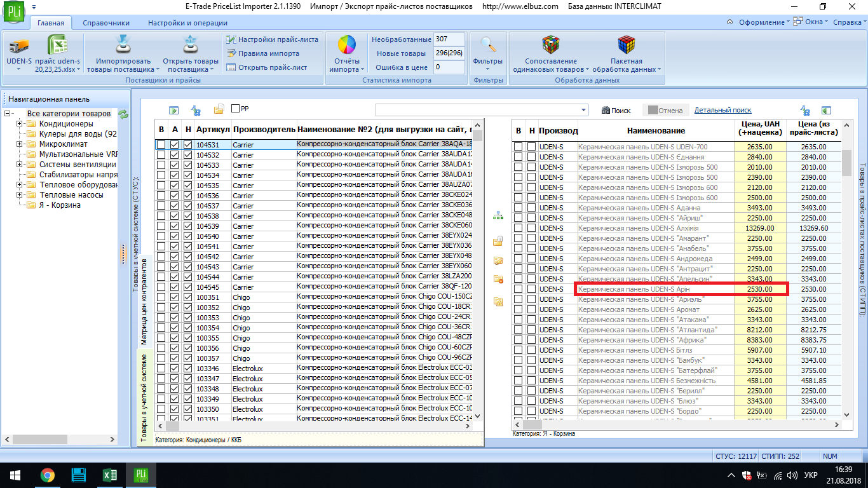Expand the Кондиционеры category
This screenshot has height=488, width=868.
pyautogui.click(x=20, y=124)
